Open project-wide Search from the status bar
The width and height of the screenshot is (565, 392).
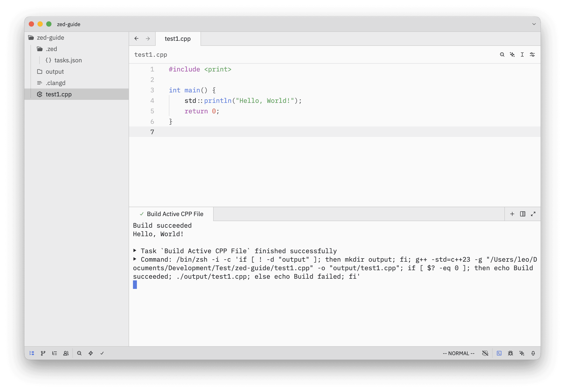coord(79,353)
